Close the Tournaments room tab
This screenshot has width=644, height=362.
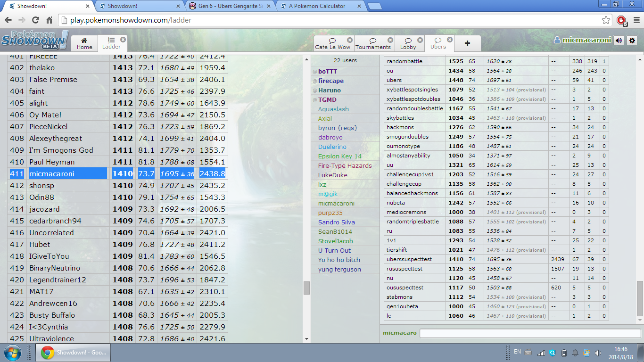390,40
